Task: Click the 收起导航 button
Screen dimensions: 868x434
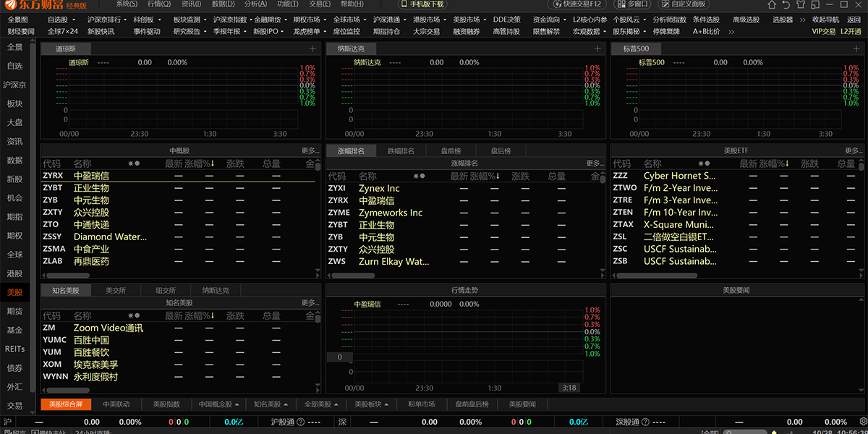Action: coord(825,20)
